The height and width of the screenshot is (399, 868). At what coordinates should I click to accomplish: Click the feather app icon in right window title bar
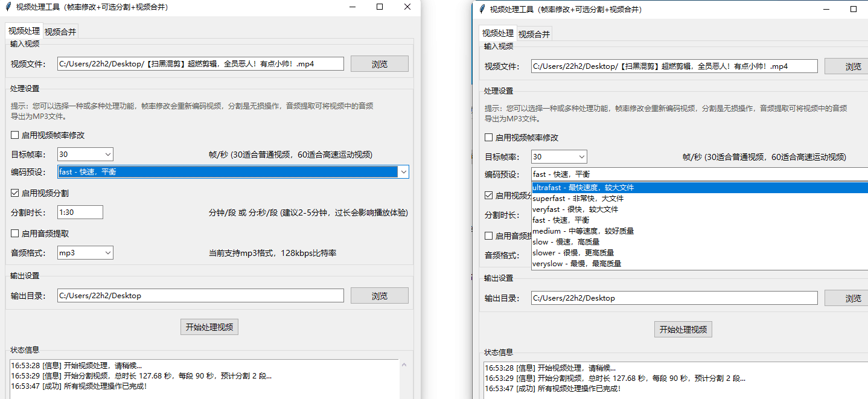point(482,10)
